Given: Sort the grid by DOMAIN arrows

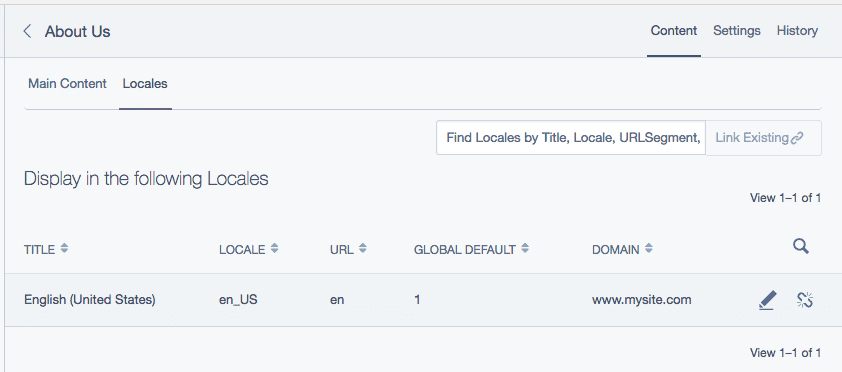Looking at the screenshot, I should (x=649, y=249).
